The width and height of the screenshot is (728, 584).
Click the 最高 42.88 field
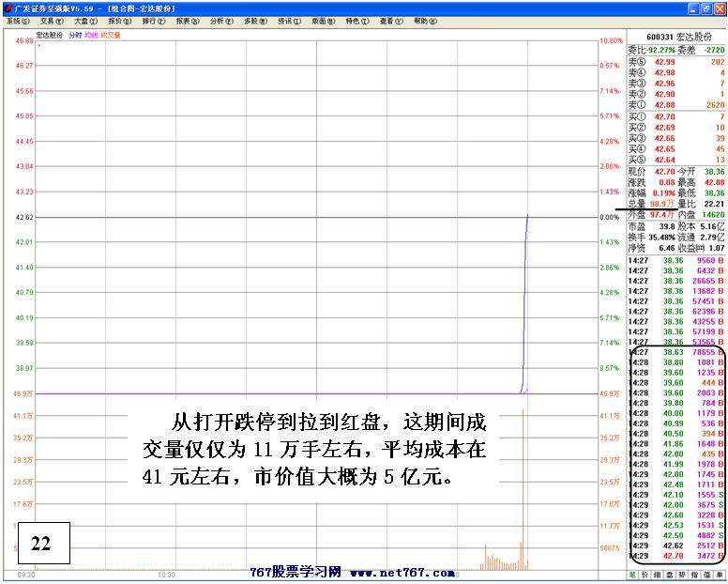tap(701, 182)
